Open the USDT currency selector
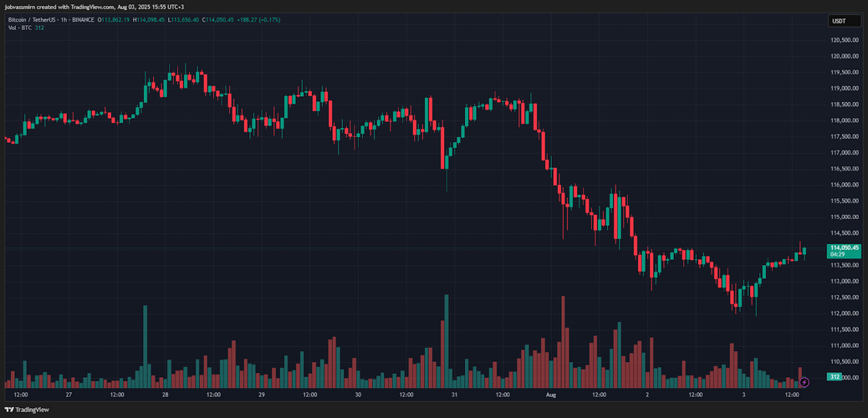This screenshot has width=868, height=418. point(838,21)
